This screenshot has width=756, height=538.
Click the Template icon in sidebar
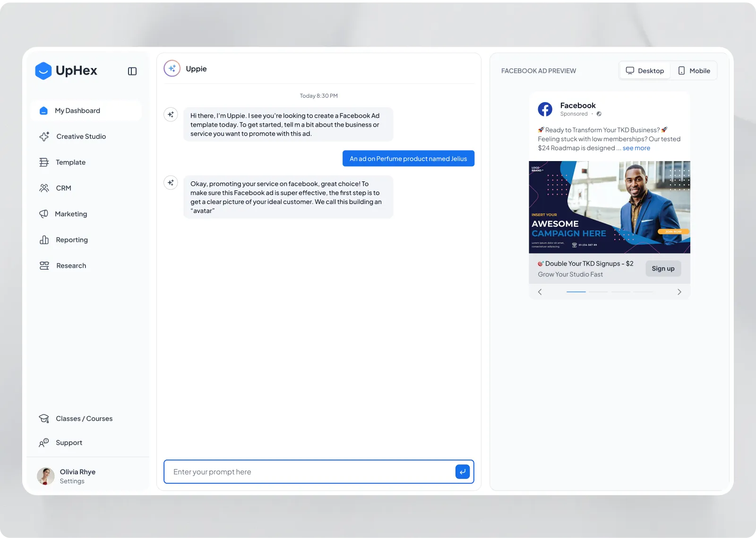coord(44,162)
